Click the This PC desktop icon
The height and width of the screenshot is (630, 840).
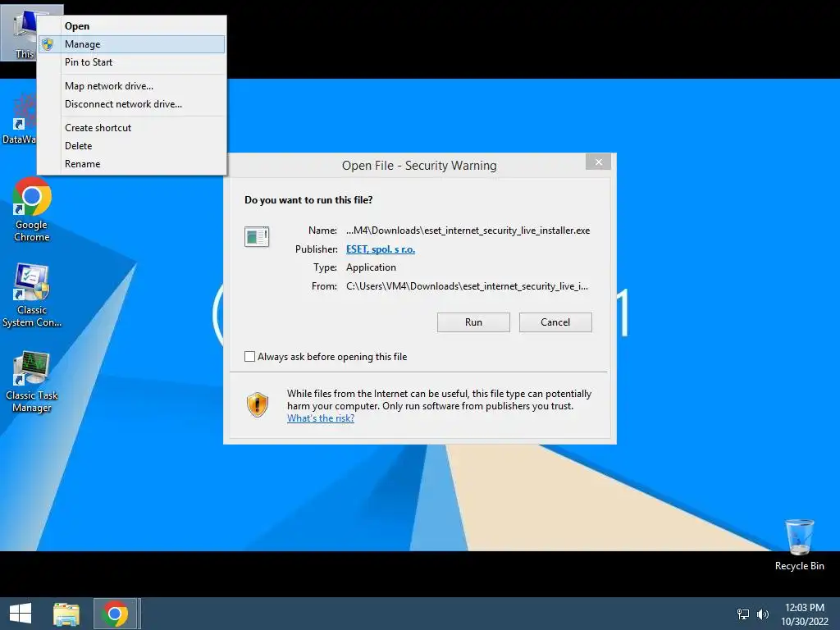tap(20, 32)
